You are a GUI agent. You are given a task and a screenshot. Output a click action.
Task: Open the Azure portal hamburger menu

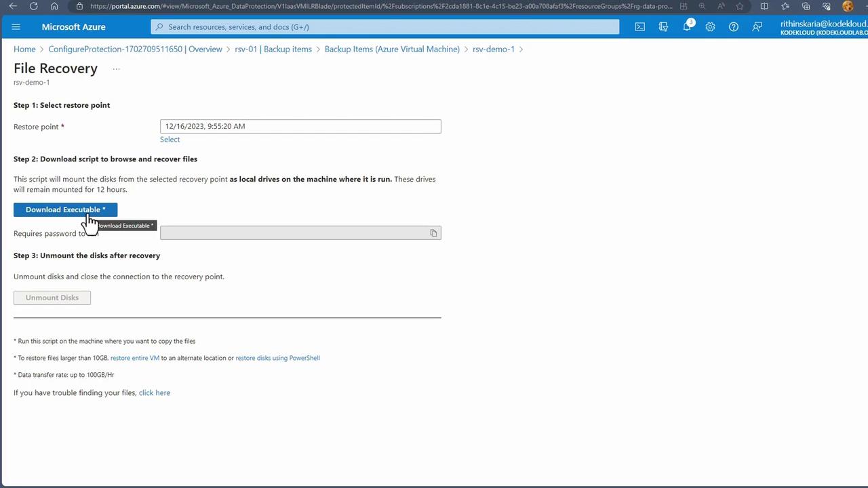click(16, 27)
